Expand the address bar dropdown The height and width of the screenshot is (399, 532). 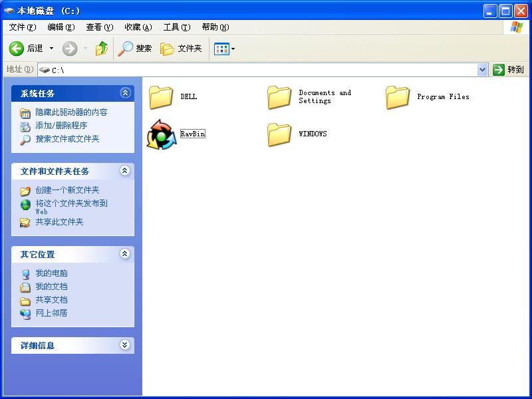point(482,70)
